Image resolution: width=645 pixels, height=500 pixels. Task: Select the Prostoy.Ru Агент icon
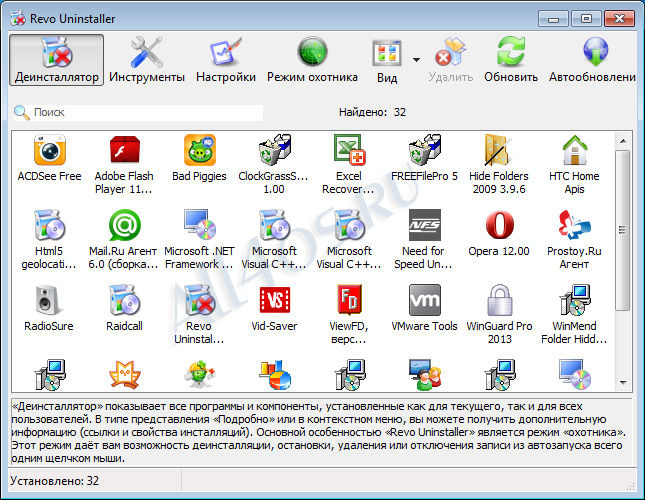574,225
